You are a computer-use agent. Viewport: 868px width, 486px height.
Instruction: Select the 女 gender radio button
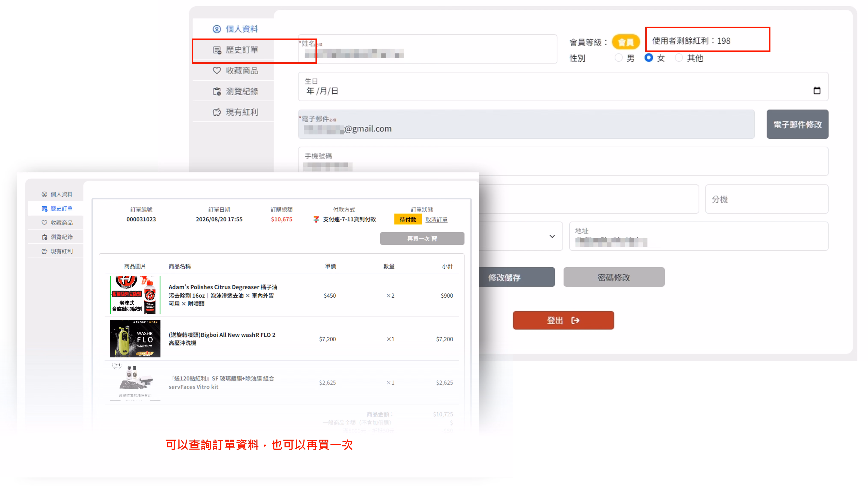click(648, 58)
